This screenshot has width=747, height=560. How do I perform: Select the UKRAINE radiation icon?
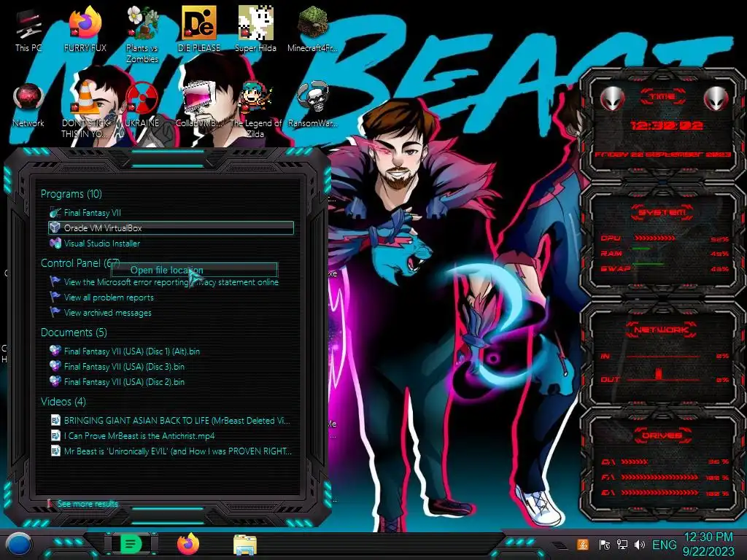point(142,106)
